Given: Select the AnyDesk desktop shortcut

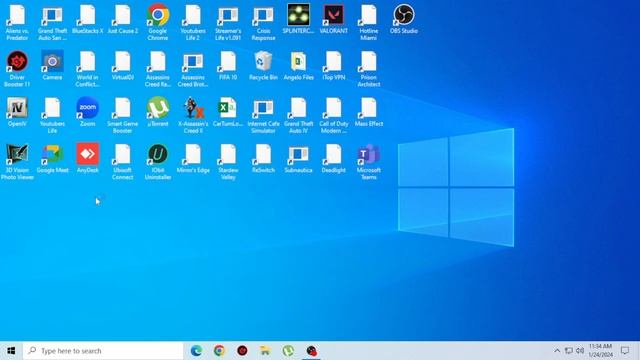Looking at the screenshot, I should tap(87, 158).
